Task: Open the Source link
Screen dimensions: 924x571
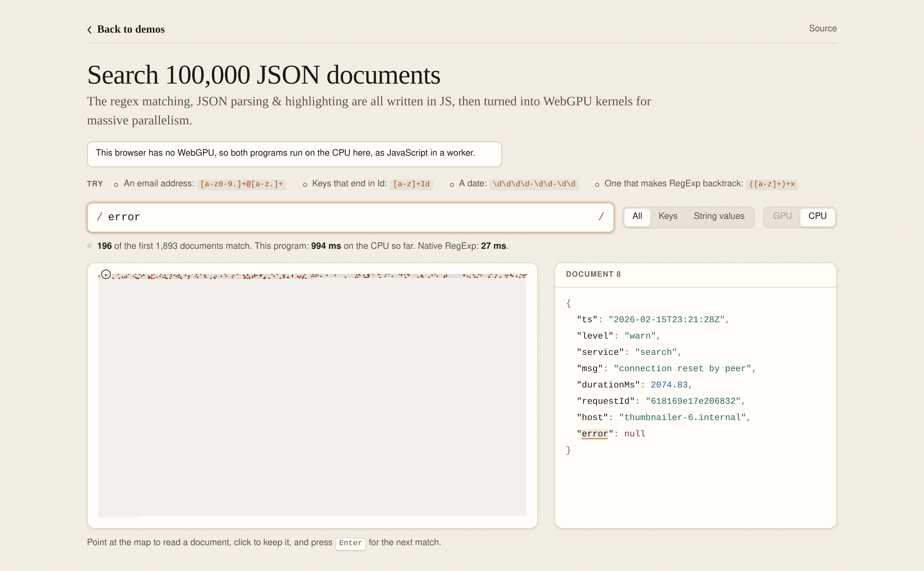Action: 822,28
